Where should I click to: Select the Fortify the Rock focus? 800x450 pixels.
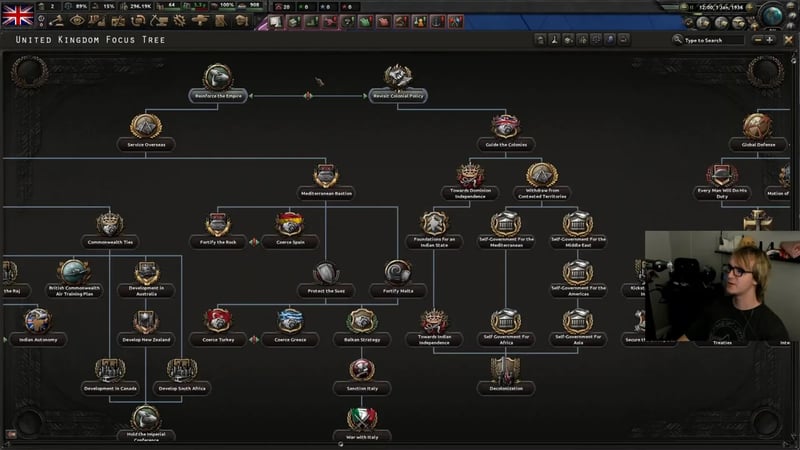pyautogui.click(x=218, y=230)
